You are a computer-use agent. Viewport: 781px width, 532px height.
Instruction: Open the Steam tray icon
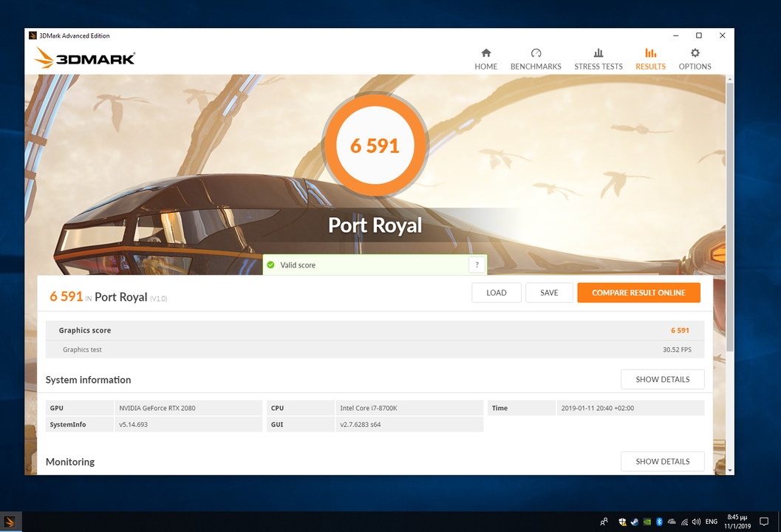pyautogui.click(x=635, y=522)
